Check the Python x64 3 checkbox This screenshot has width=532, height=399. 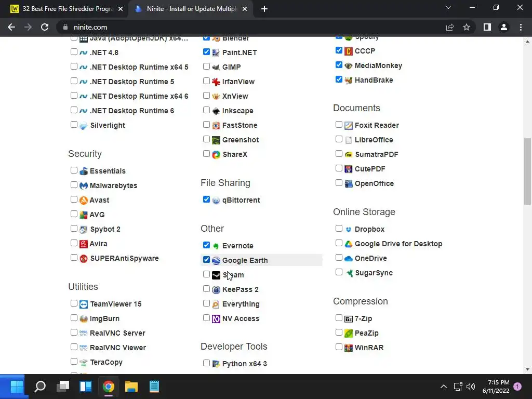206,363
